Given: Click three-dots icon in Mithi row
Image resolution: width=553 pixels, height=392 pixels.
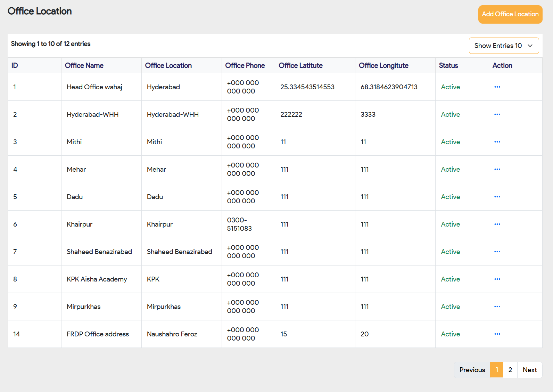Looking at the screenshot, I should pyautogui.click(x=497, y=142).
